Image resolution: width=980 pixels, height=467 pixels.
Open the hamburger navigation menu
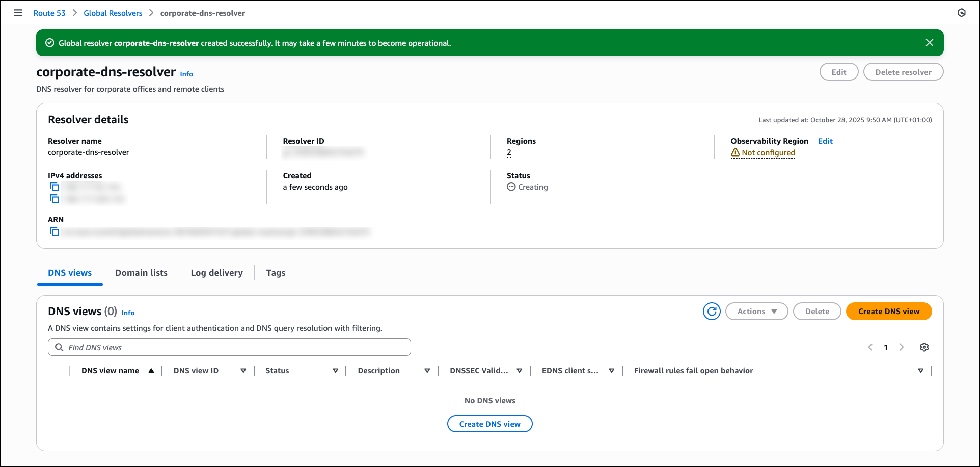click(18, 13)
